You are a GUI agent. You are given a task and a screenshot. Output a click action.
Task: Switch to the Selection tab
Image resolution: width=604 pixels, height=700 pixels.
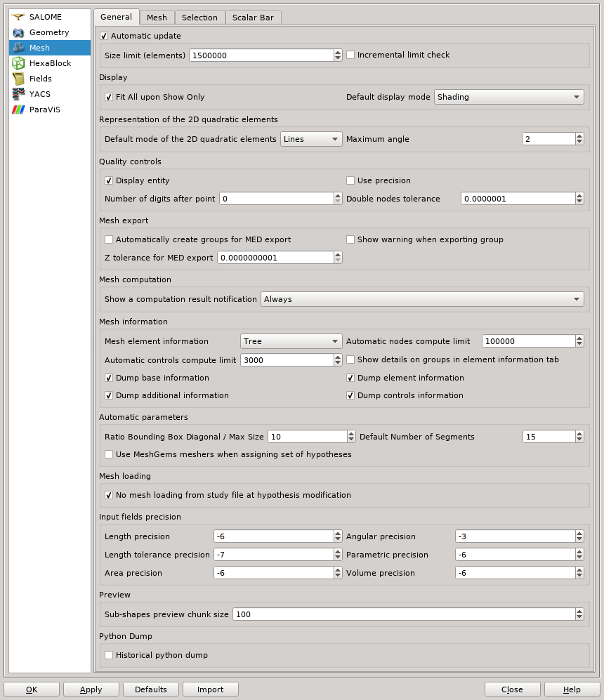(200, 18)
